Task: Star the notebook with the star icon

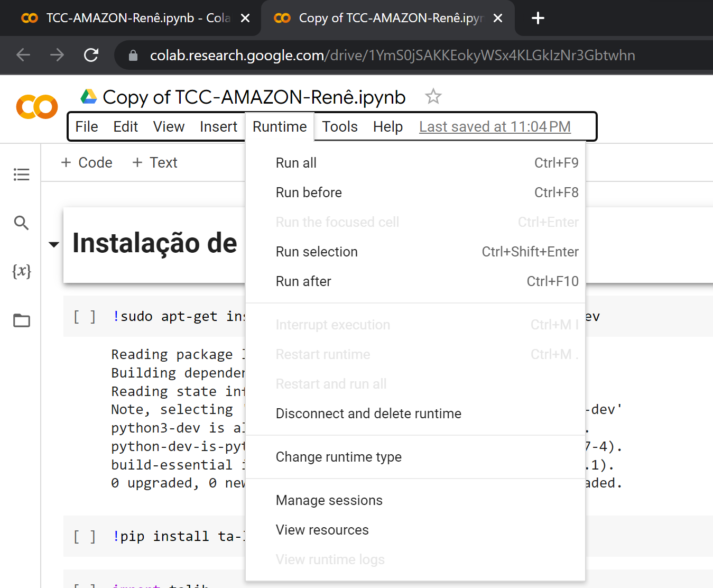Action: pyautogui.click(x=433, y=96)
